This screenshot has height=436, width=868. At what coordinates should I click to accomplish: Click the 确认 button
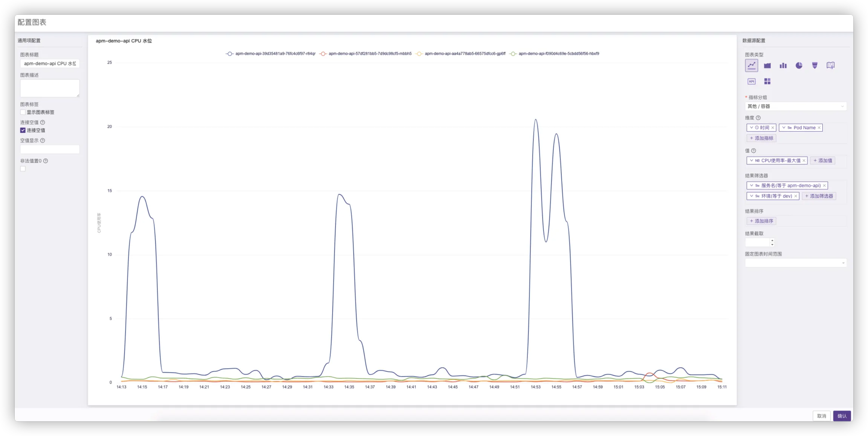pos(842,416)
